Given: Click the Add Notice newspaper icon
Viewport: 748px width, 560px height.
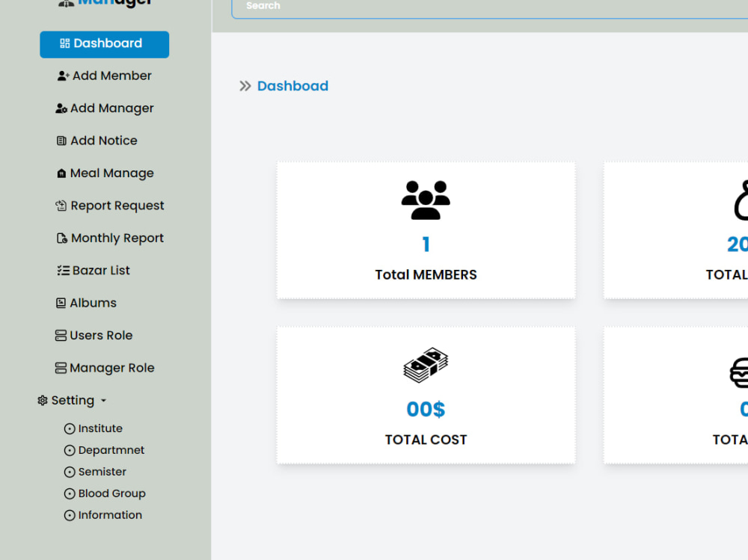Looking at the screenshot, I should [x=61, y=141].
